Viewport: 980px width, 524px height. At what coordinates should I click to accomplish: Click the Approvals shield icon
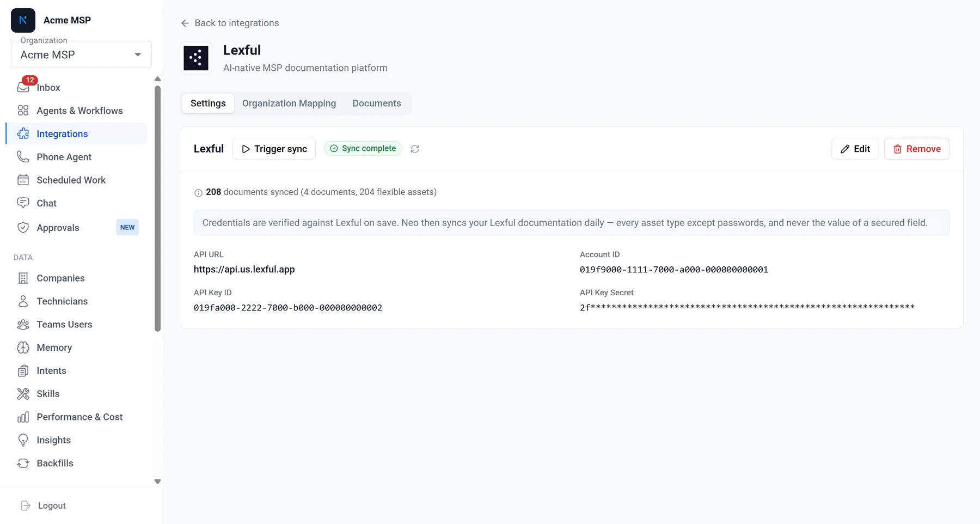click(23, 228)
